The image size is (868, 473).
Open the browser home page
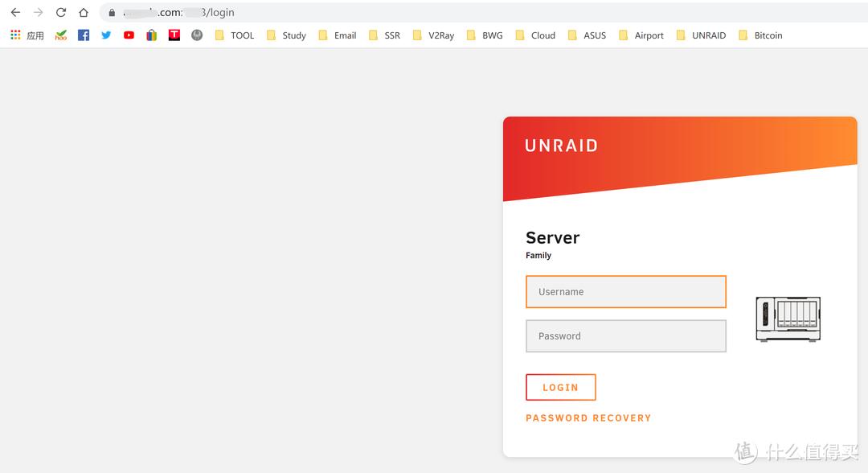point(84,12)
